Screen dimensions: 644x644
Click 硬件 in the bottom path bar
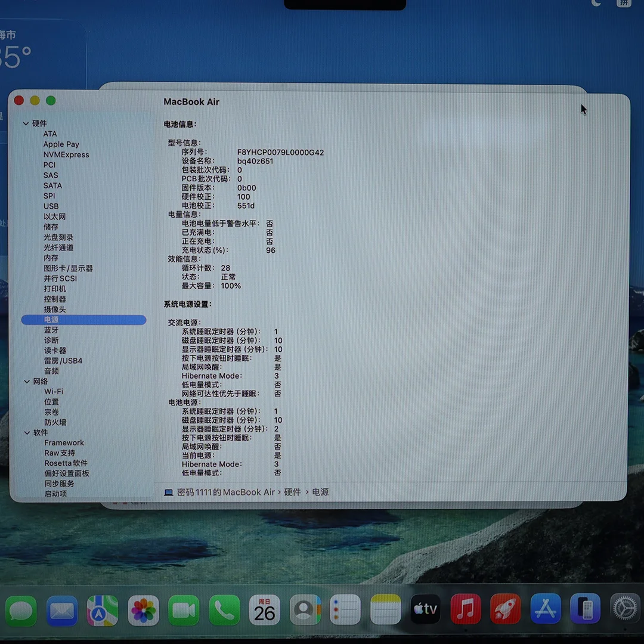(292, 493)
